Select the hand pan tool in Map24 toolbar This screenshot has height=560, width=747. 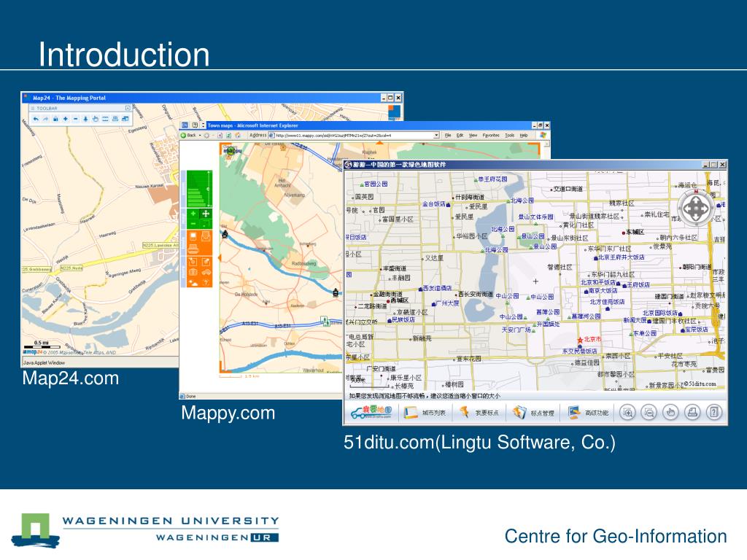click(96, 119)
